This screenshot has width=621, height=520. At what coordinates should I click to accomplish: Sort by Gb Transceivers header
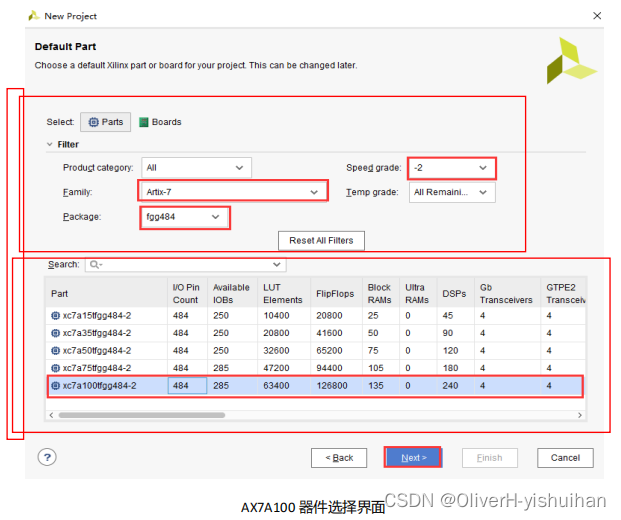point(507,293)
